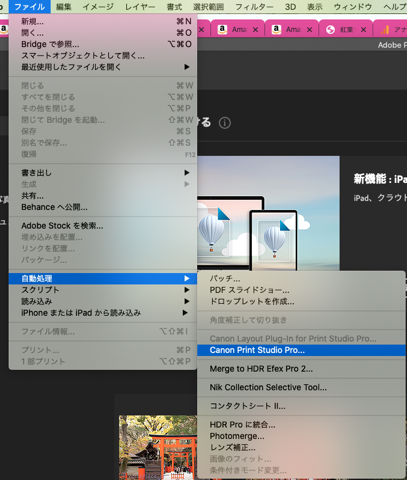Image resolution: width=407 pixels, height=480 pixels.
Task: Click the analytics bar chart tab icon
Action: click(385, 30)
